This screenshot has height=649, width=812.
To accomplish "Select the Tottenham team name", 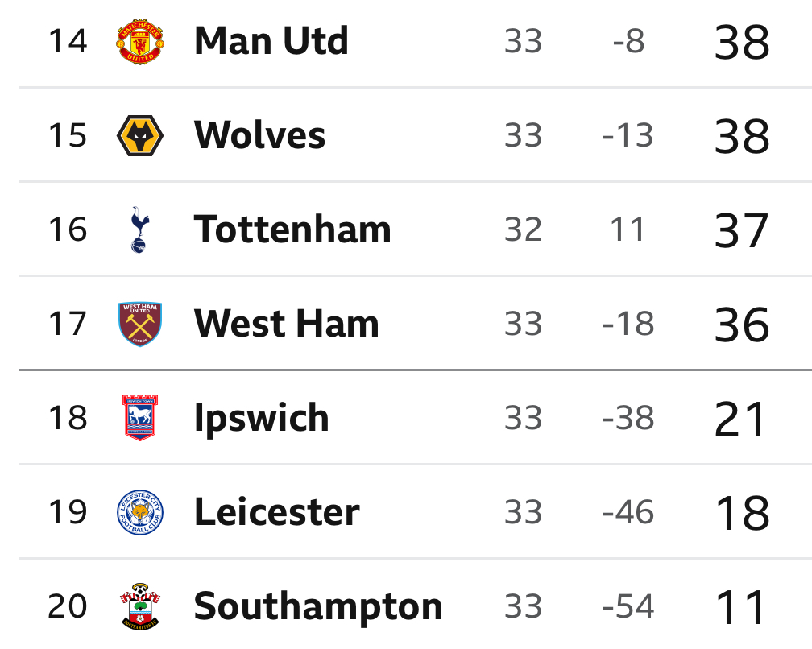I will tap(292, 229).
